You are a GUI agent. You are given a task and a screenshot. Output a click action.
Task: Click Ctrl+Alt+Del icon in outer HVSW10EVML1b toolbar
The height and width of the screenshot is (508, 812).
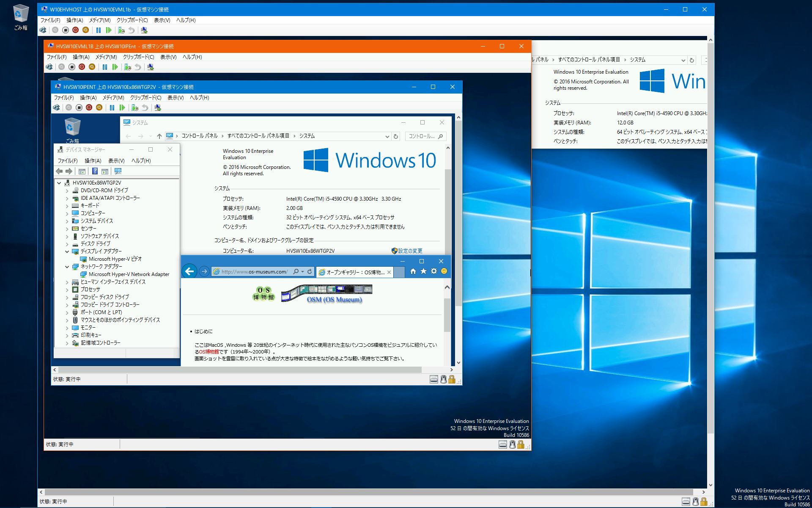coord(43,30)
